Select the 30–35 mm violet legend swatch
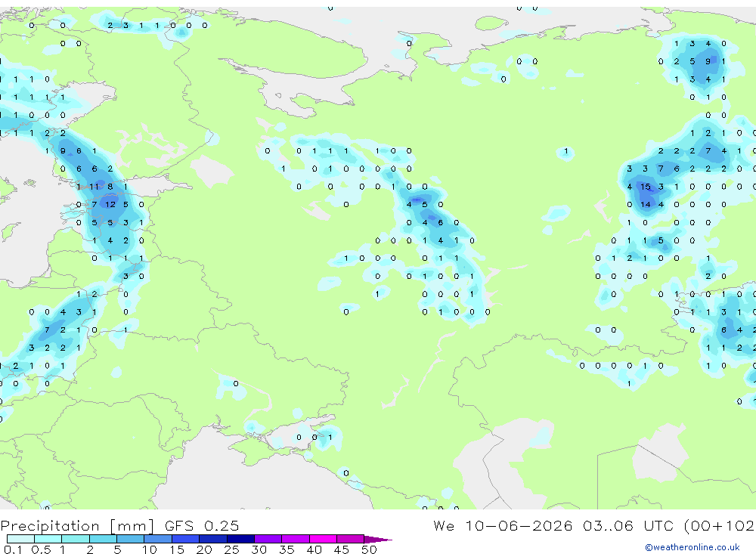 (x=268, y=539)
